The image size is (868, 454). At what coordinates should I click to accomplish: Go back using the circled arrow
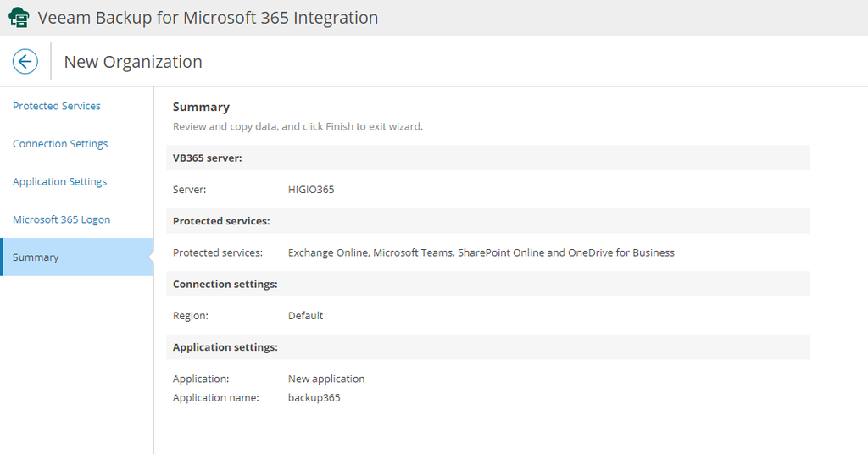pos(25,62)
